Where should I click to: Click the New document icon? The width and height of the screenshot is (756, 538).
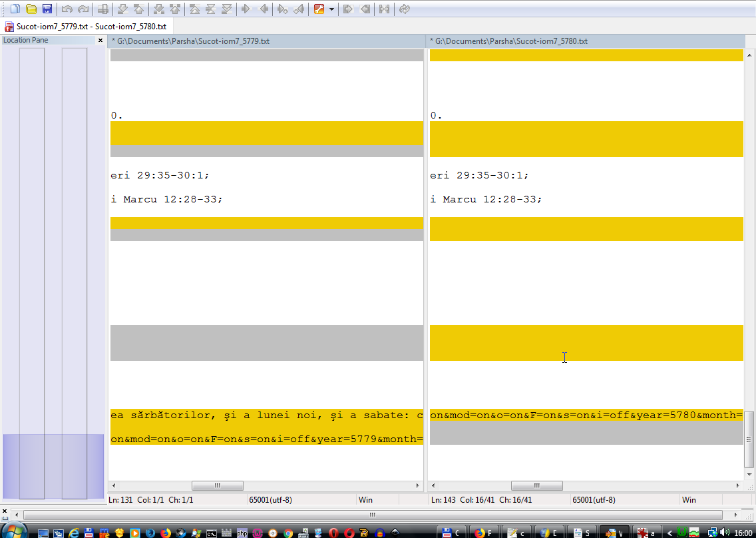coord(15,9)
